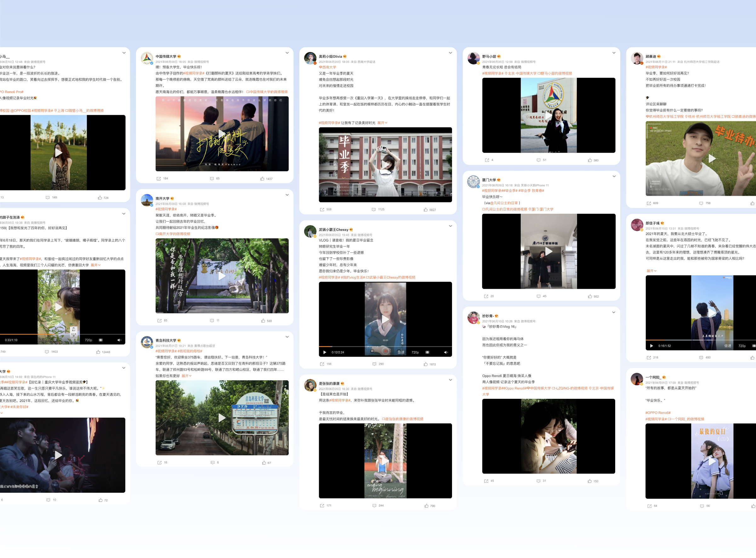The width and height of the screenshot is (756, 558).
Task: Open 倍速 speed menu on Chessy video
Action: click(401, 352)
